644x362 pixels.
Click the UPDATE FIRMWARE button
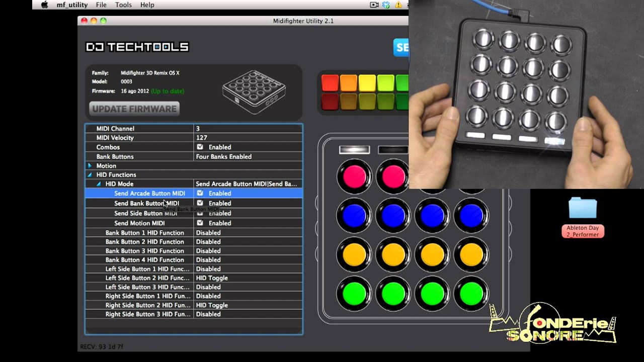[134, 109]
